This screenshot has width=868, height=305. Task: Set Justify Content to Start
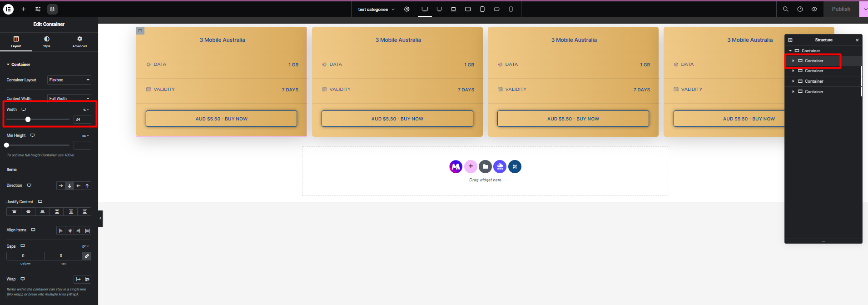click(14, 212)
